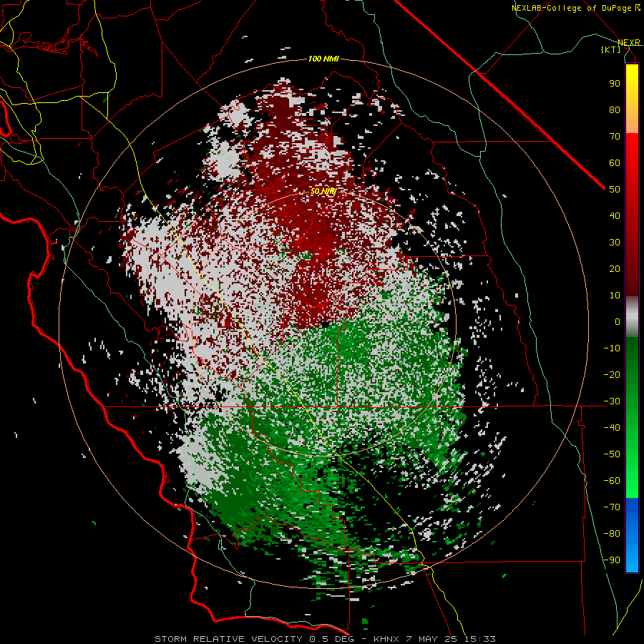Click the 90 value on velocity scale
Screen dimensions: 644x644
click(615, 84)
